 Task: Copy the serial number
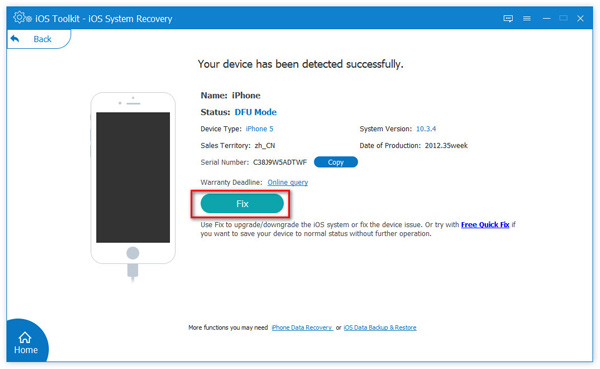point(336,162)
